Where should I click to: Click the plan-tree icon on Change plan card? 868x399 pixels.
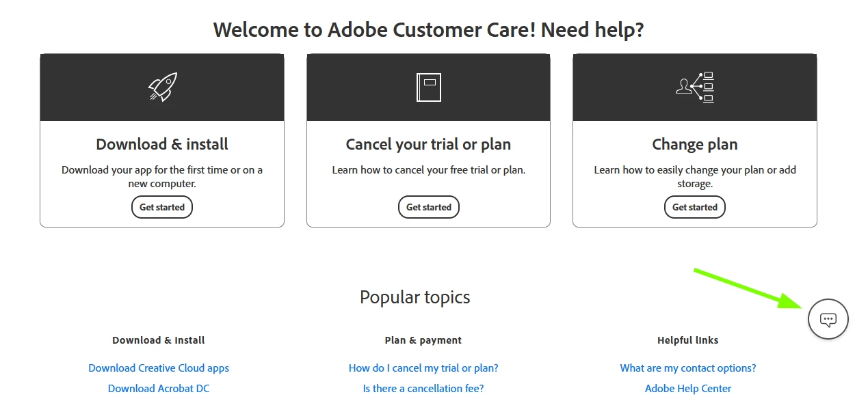click(695, 87)
